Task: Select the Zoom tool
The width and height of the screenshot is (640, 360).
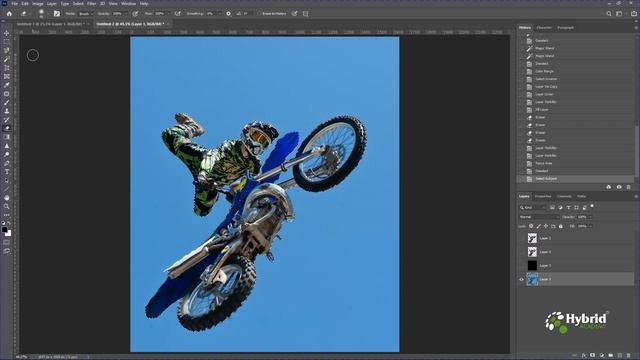Action: pyautogui.click(x=7, y=206)
